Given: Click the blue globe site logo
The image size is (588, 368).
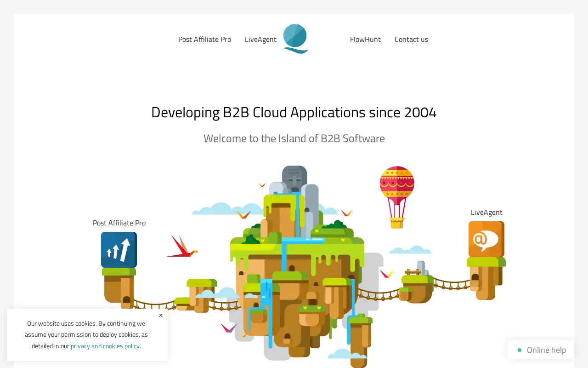Looking at the screenshot, I should [x=295, y=39].
